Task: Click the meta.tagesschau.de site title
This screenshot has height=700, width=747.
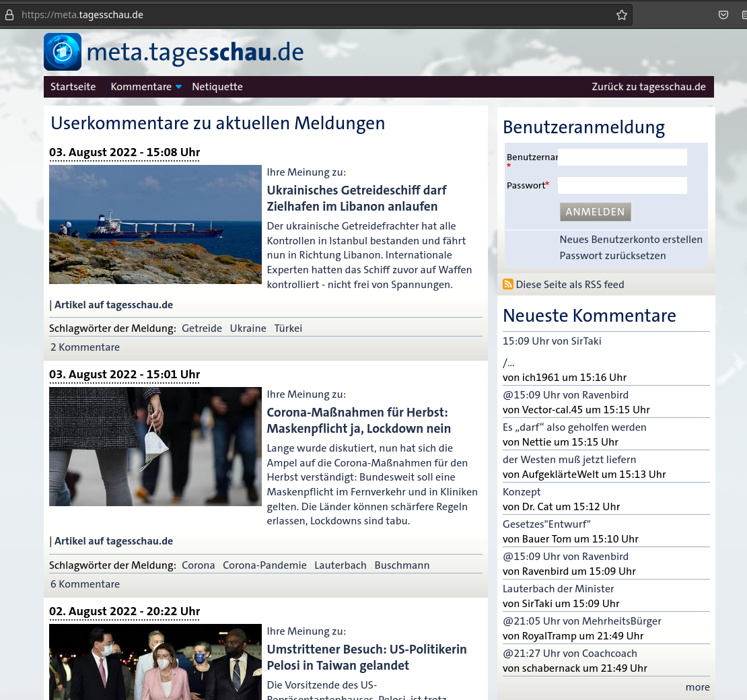Action: tap(195, 53)
